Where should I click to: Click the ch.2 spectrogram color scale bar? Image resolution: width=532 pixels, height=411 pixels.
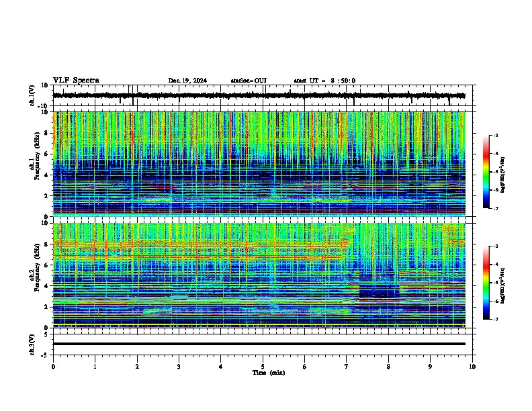[x=486, y=283]
